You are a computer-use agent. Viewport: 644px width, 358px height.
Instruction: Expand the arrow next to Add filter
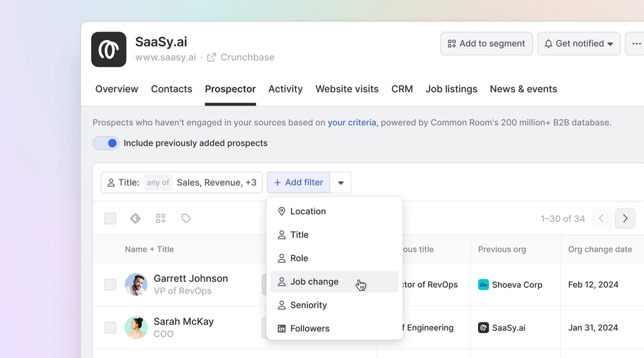340,182
